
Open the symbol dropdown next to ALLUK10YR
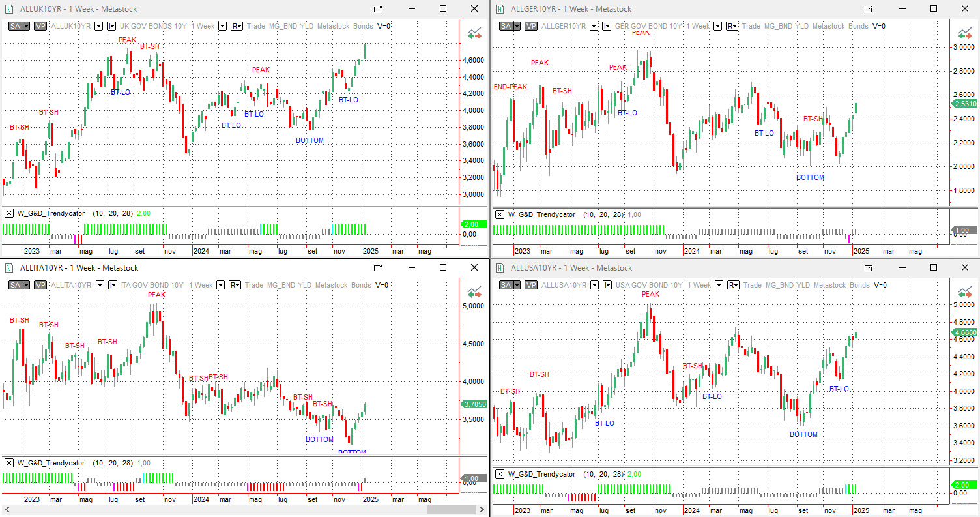99,26
